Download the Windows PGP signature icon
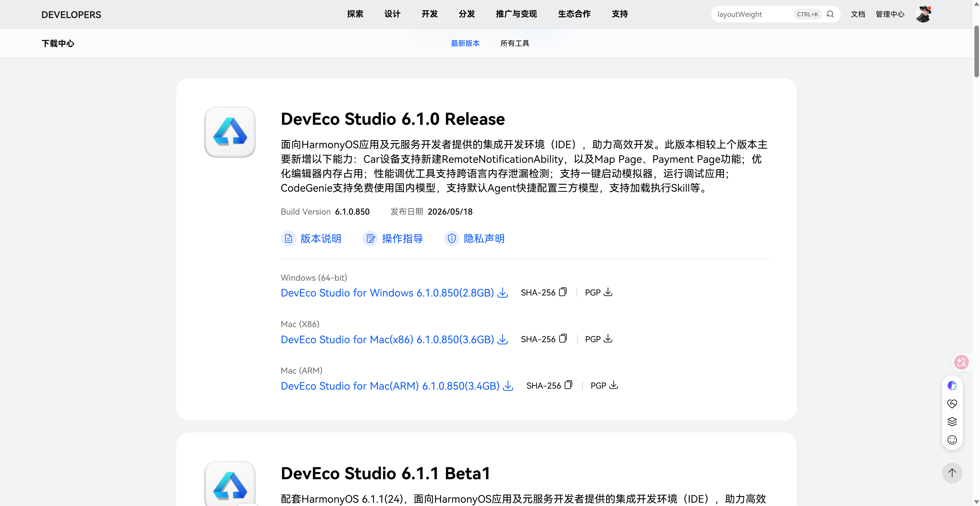 pyautogui.click(x=608, y=292)
